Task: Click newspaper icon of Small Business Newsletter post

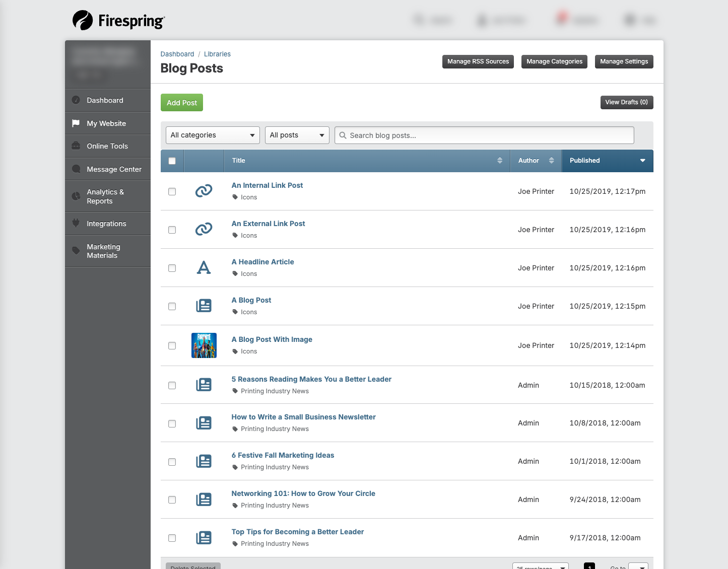Action: click(x=204, y=423)
